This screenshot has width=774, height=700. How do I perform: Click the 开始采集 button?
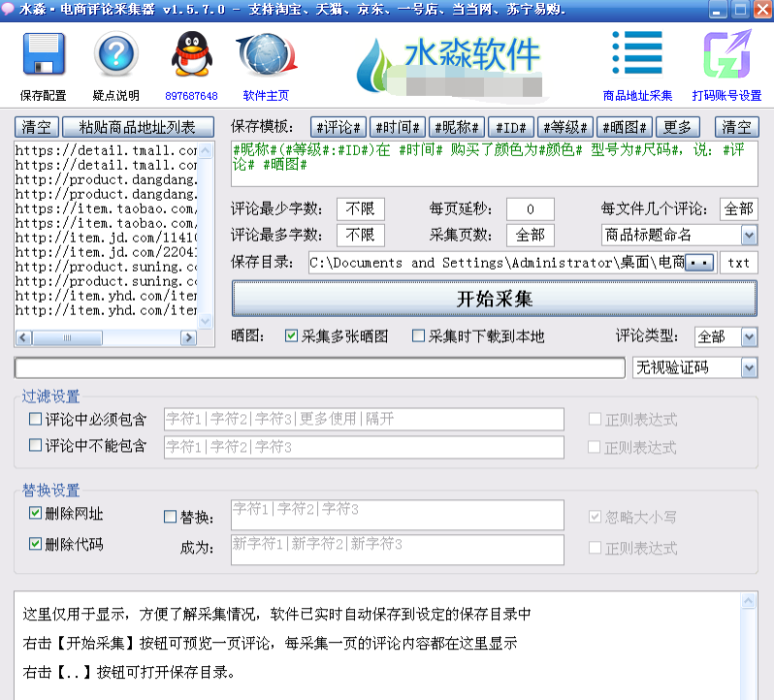[494, 299]
